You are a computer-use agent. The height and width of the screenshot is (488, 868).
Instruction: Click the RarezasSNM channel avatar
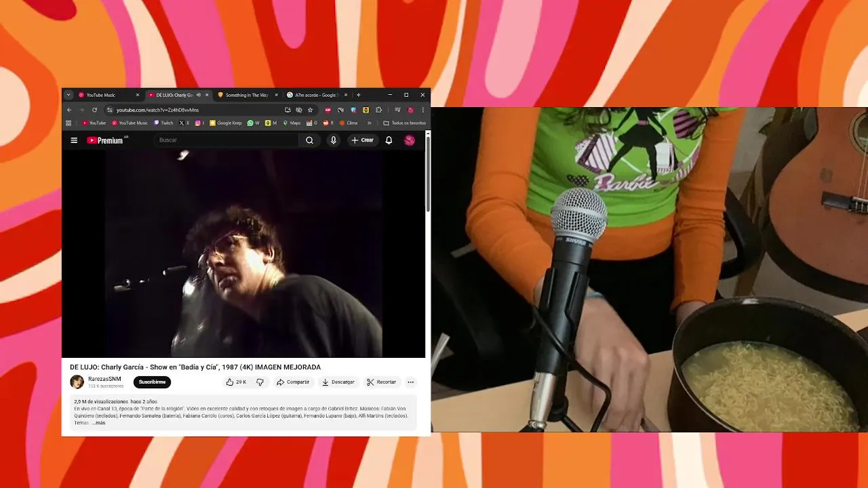coord(77,382)
